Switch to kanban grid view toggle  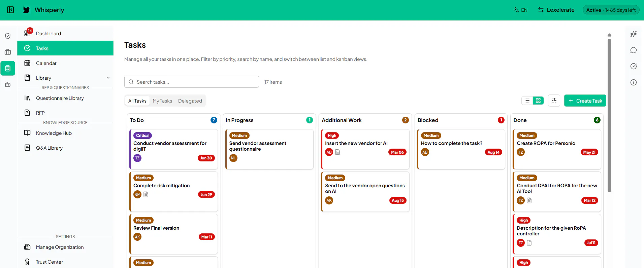538,101
